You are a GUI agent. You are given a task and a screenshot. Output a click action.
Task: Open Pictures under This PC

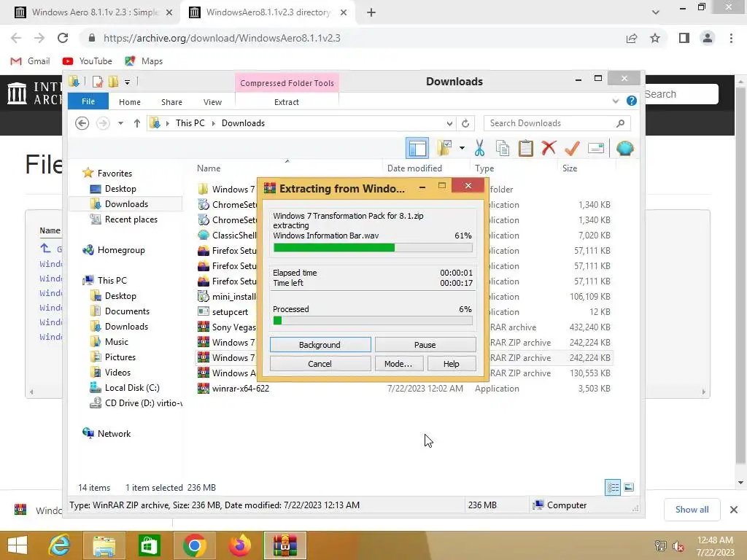[x=120, y=357]
